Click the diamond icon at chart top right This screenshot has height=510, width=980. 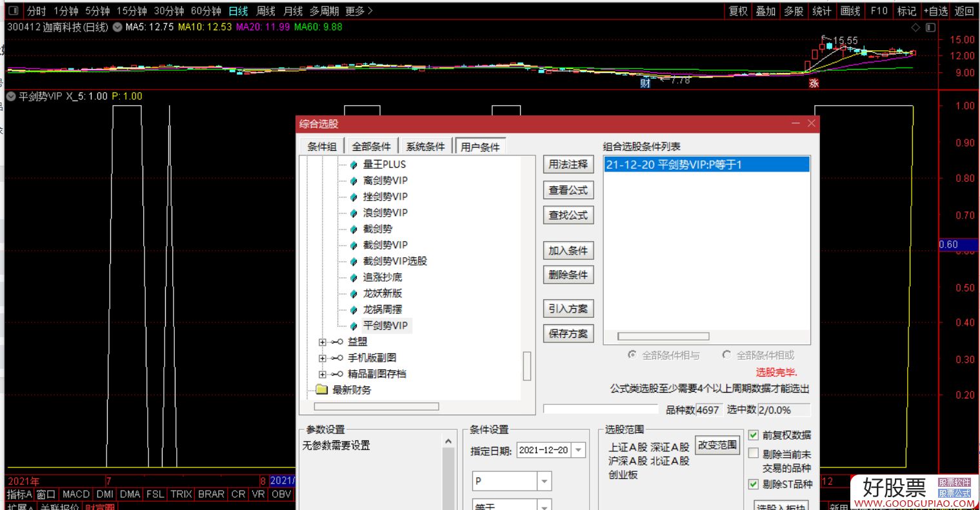[915, 28]
